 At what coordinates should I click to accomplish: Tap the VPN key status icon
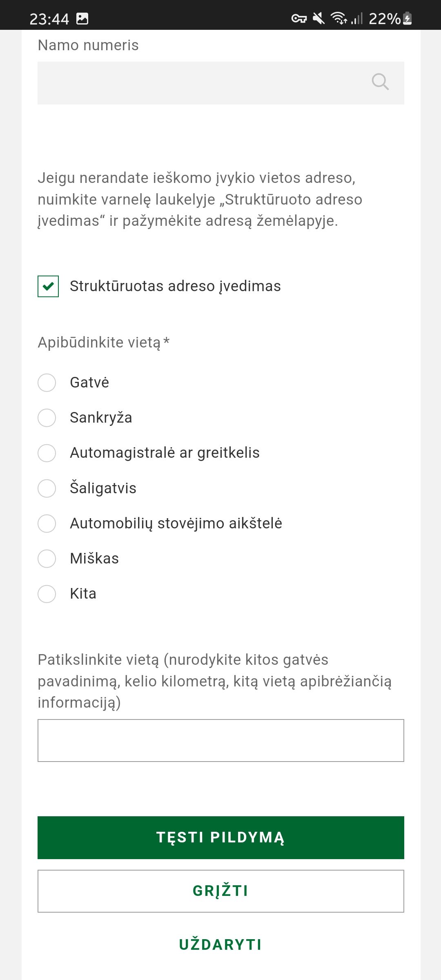(x=299, y=18)
